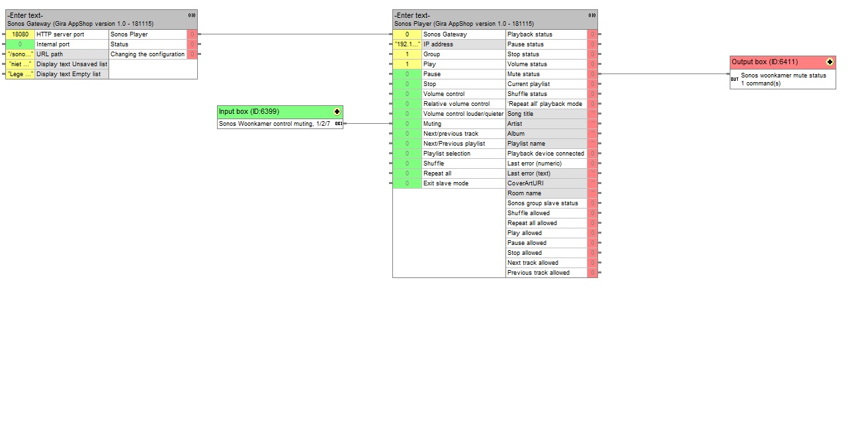Click the 'Playback status' output label
868x429 pixels.
[530, 34]
